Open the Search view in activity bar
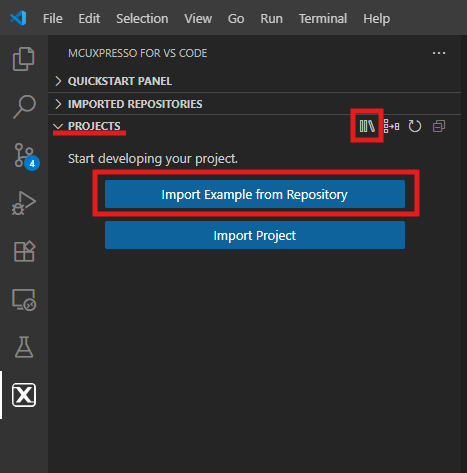The height and width of the screenshot is (473, 467). 24,107
